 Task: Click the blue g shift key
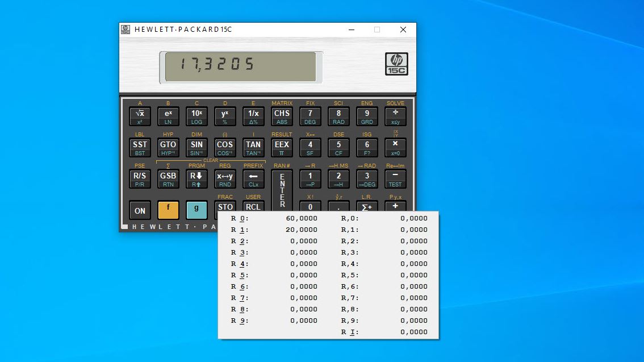196,210
